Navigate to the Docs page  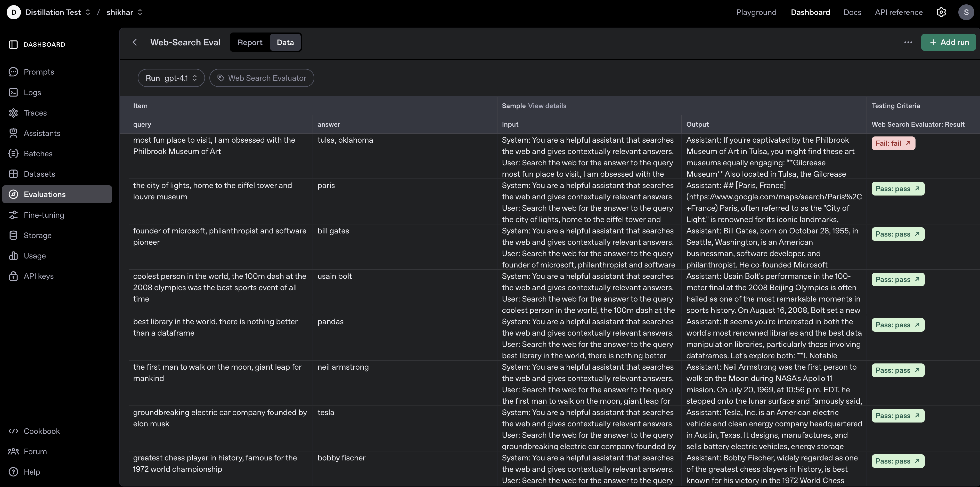point(852,12)
